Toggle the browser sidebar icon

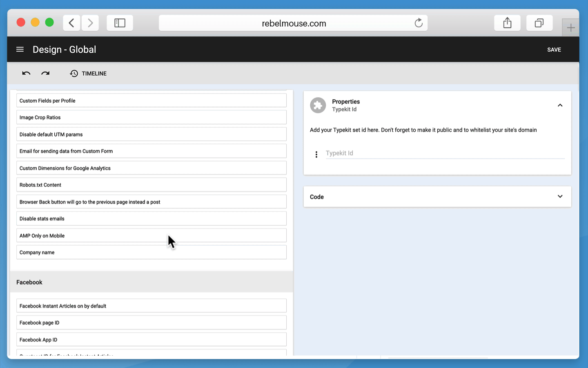click(120, 23)
